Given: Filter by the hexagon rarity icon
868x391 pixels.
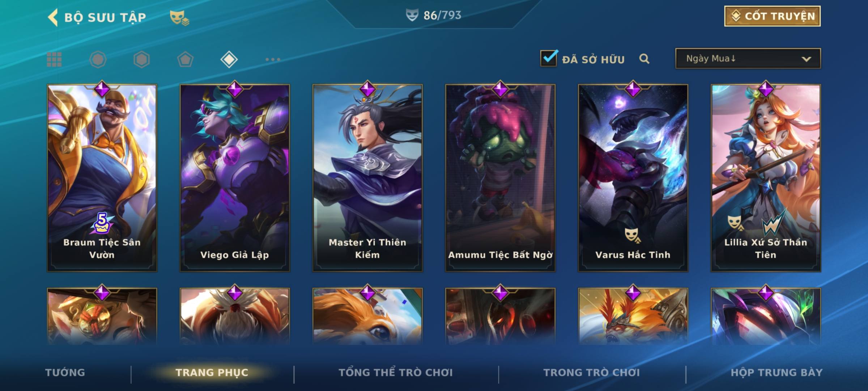Looking at the screenshot, I should pos(141,59).
